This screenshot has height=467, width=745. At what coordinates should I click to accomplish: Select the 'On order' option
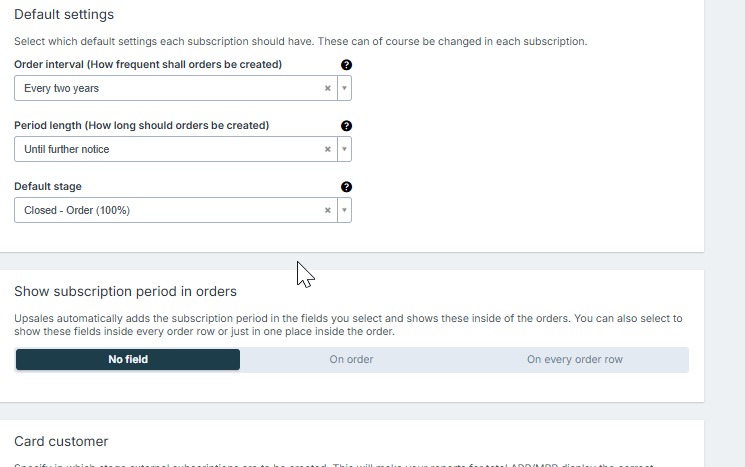pyautogui.click(x=352, y=360)
